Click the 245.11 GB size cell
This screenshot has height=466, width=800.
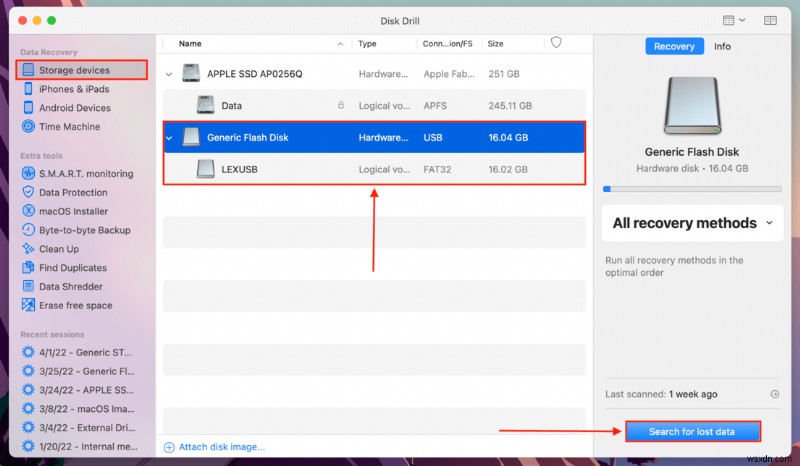[x=510, y=106]
